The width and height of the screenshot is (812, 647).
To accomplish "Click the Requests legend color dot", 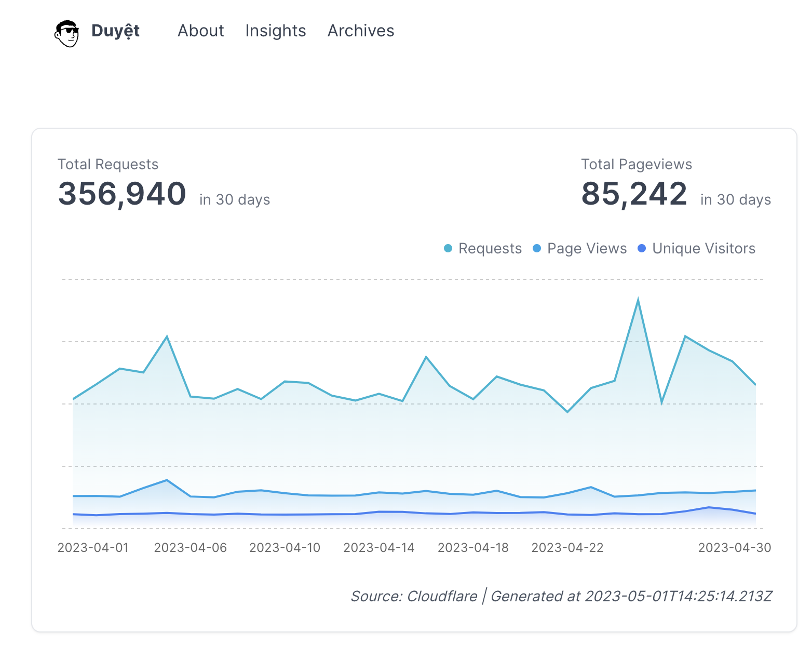I will click(448, 249).
